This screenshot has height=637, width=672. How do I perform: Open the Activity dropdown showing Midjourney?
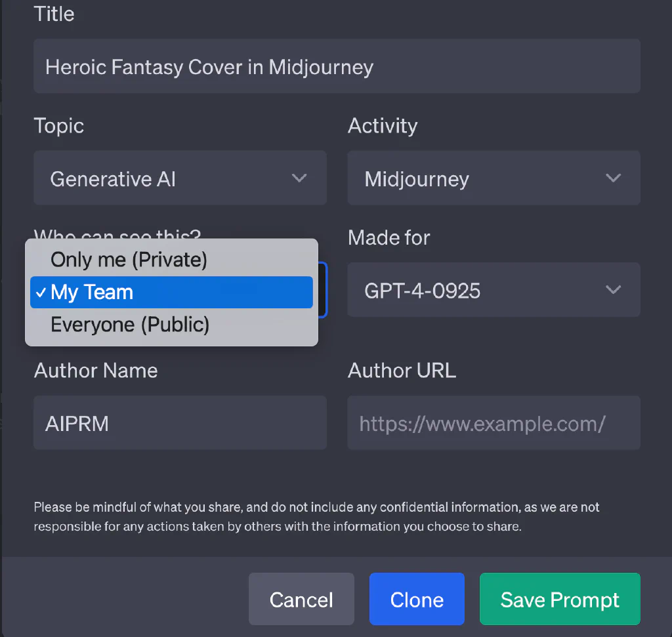tap(493, 178)
